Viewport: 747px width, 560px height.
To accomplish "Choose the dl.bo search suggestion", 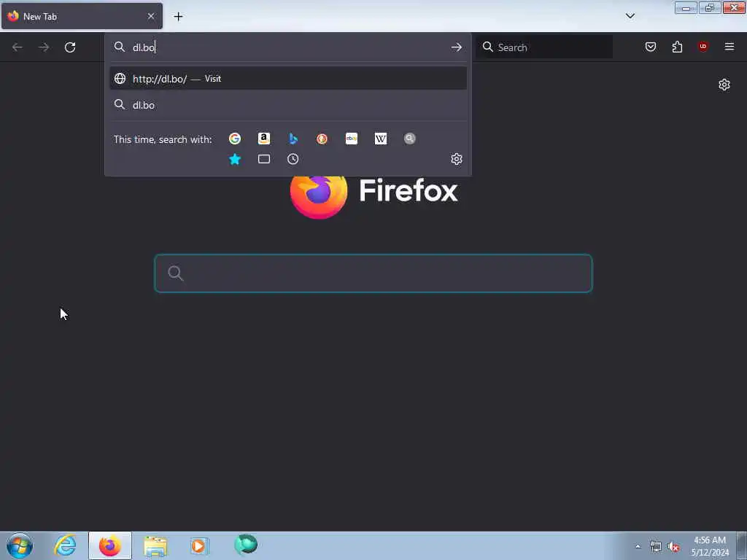I will [287, 105].
